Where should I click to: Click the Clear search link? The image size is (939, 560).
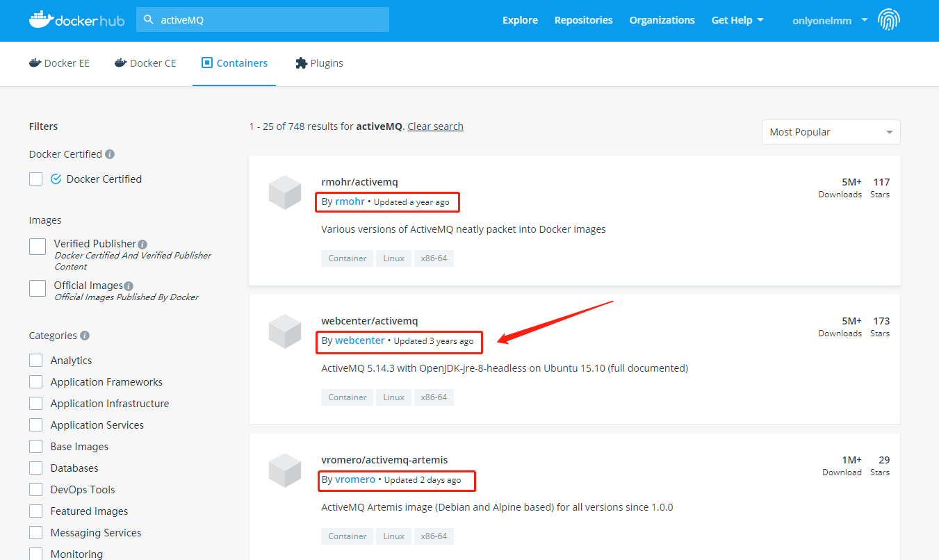435,126
